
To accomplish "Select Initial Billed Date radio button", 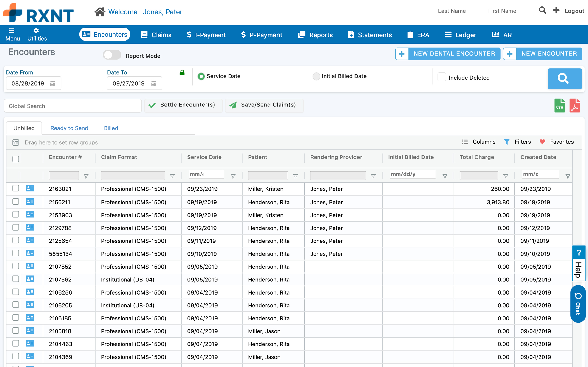I will 316,76.
